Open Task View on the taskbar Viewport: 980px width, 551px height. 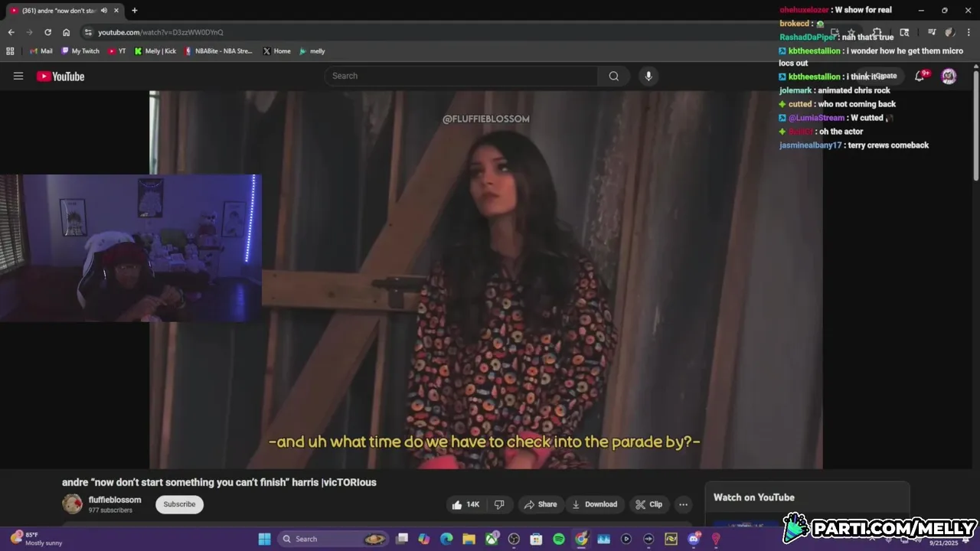(x=402, y=539)
